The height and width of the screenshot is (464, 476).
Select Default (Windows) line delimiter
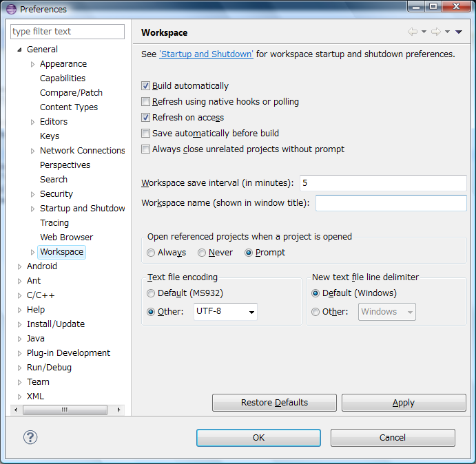315,293
